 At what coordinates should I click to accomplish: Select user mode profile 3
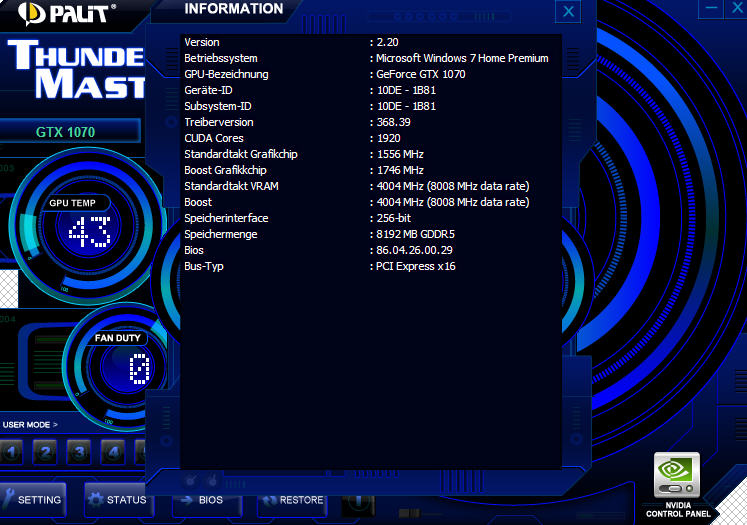pos(79,452)
